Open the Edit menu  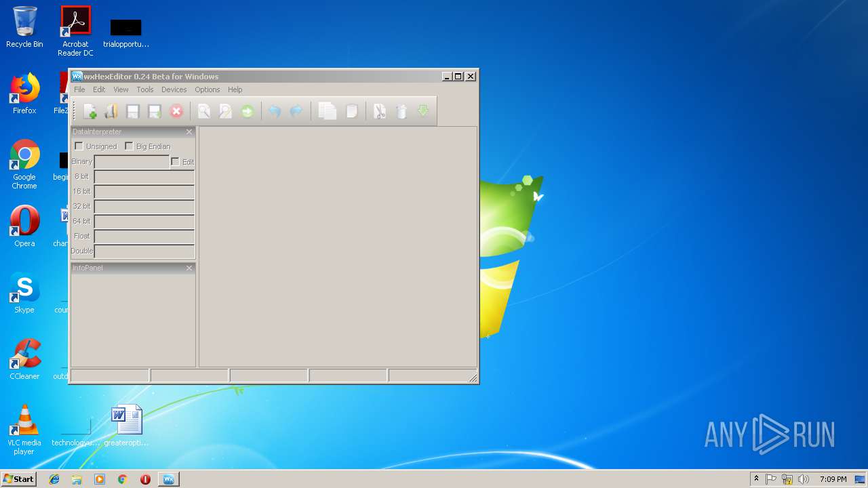tap(99, 89)
